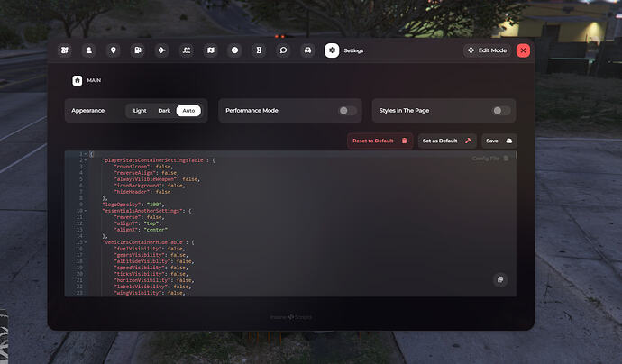The image size is (622, 364).
Task: Click the Config File delete icon
Action: (506, 159)
